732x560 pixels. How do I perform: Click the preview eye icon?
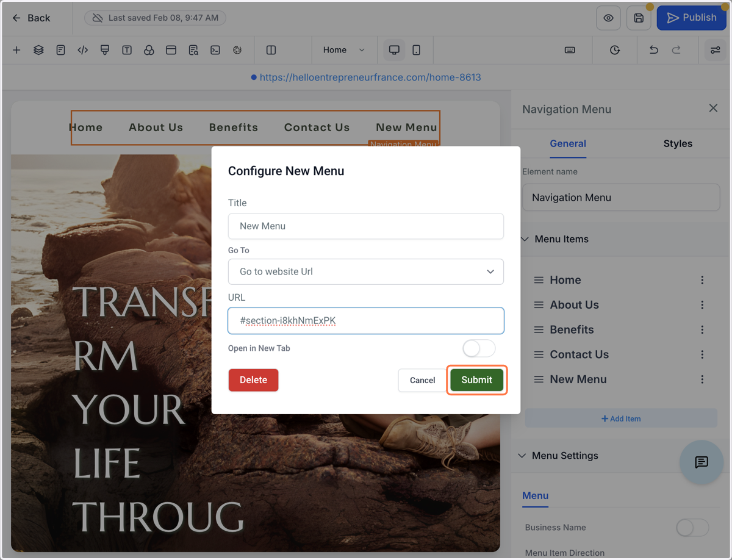(x=608, y=18)
